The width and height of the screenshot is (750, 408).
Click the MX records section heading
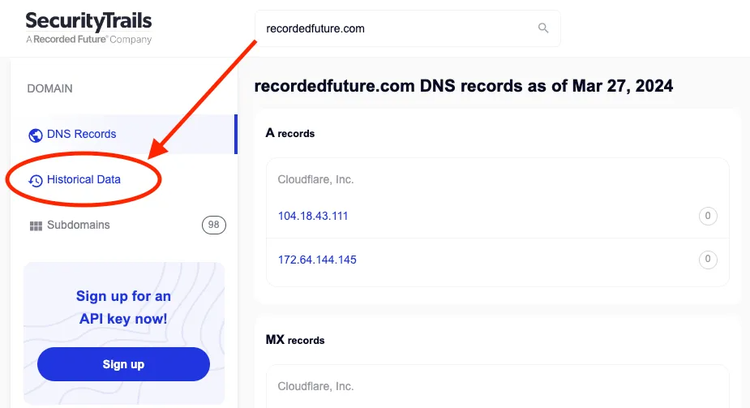(x=295, y=340)
